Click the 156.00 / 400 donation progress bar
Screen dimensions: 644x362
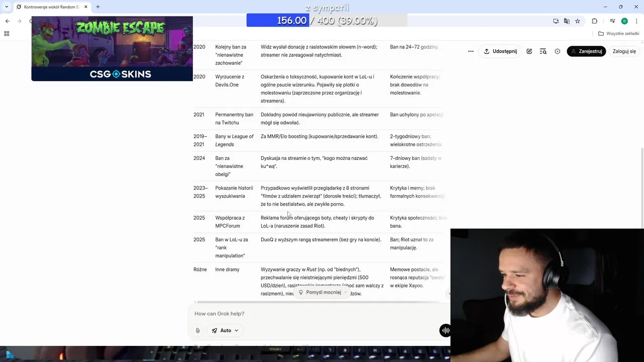pyautogui.click(x=327, y=21)
